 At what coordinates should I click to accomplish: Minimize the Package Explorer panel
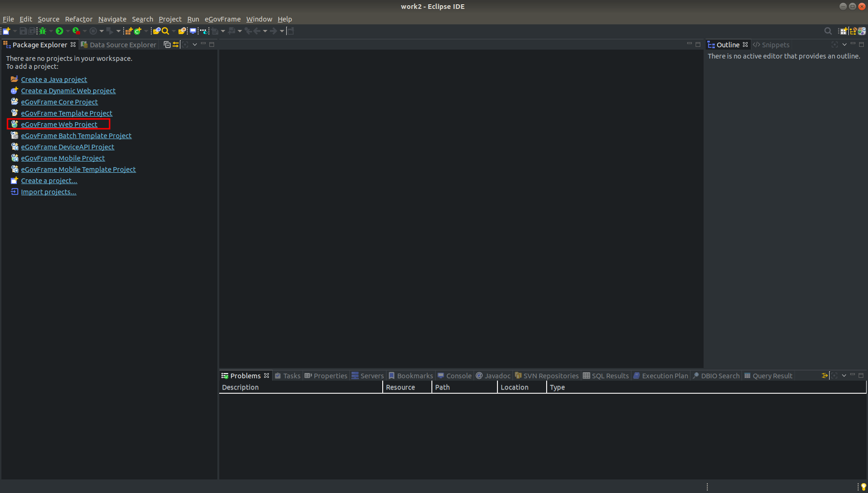click(x=203, y=44)
